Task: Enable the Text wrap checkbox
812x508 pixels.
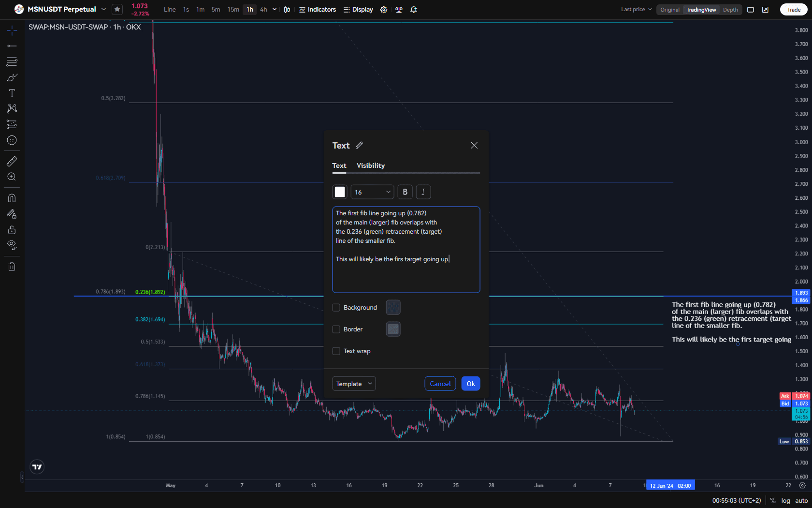Action: point(336,351)
